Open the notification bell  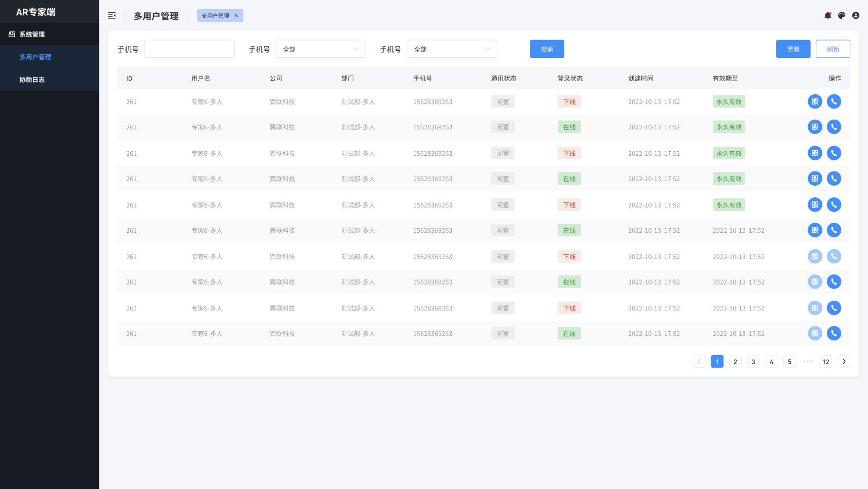point(828,16)
